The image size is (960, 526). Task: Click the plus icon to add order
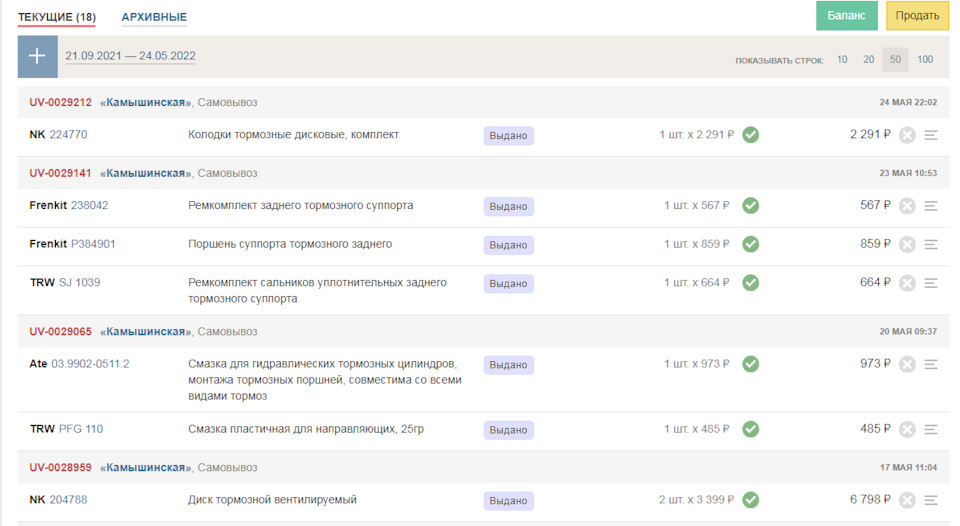pyautogui.click(x=37, y=57)
